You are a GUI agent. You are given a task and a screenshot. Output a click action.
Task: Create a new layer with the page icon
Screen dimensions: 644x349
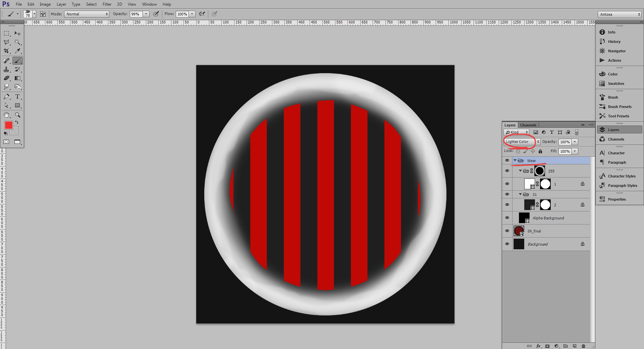click(575, 346)
